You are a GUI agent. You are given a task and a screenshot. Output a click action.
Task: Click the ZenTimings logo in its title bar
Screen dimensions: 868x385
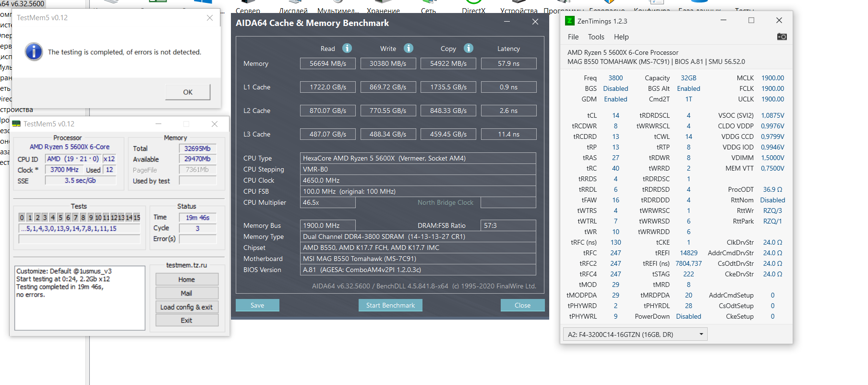570,21
